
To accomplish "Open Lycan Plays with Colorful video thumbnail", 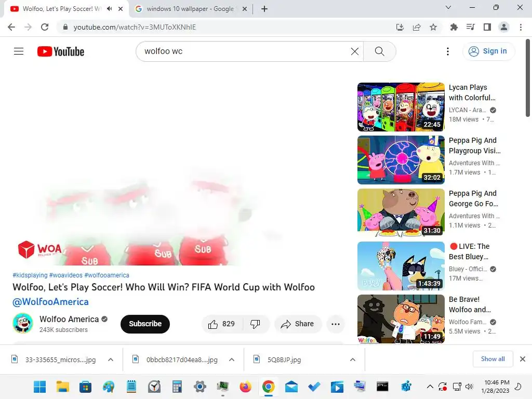I will point(401,107).
